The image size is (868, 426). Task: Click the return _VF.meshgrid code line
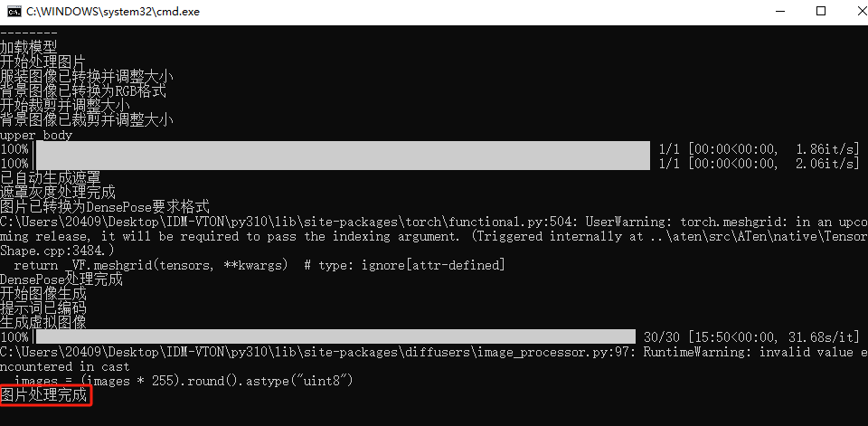tap(259, 265)
